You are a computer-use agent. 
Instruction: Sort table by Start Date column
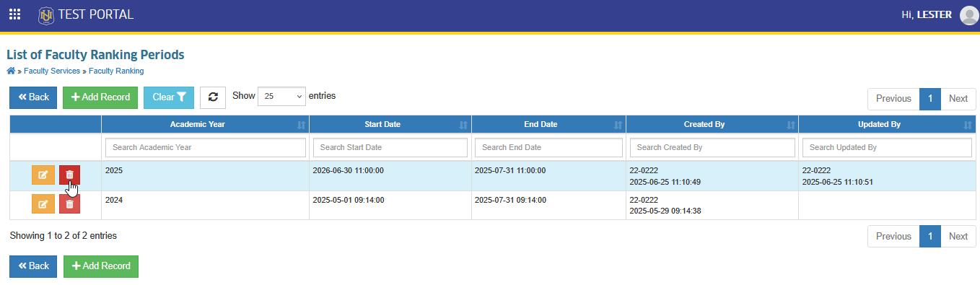coord(390,124)
